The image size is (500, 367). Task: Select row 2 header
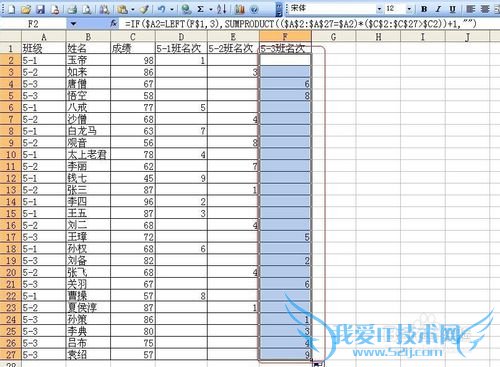(x=11, y=60)
